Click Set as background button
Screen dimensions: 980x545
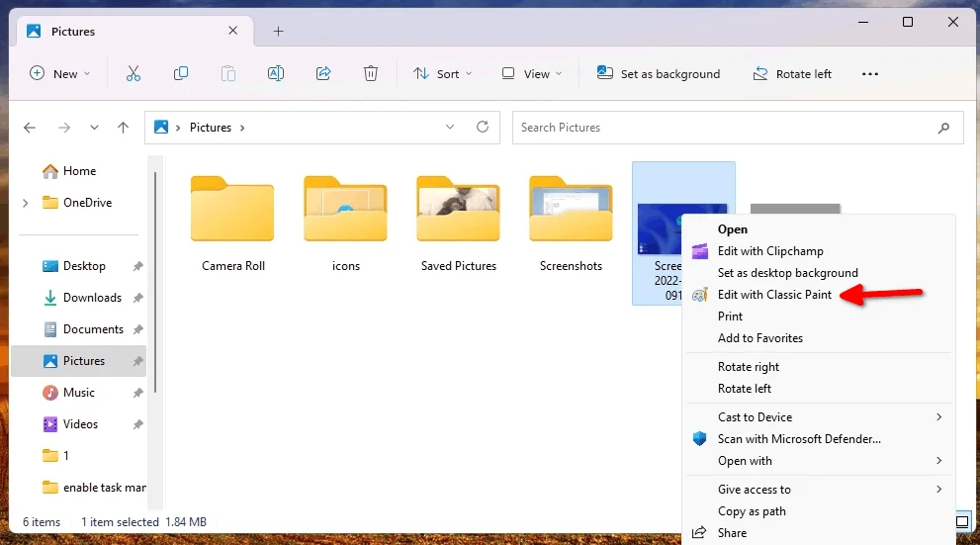pos(659,74)
